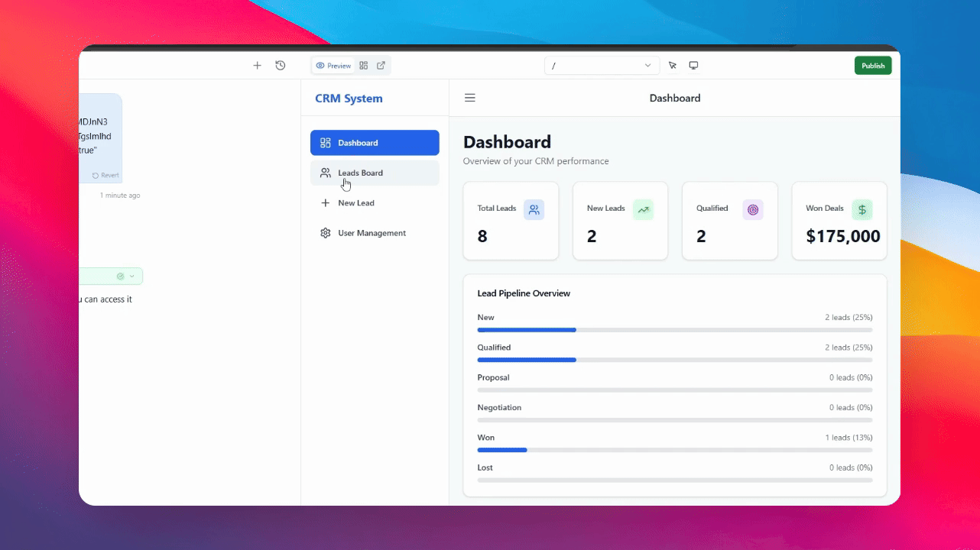This screenshot has width=980, height=550.
Task: Click "0 leads (0%)" in the Lost row
Action: [x=851, y=467]
